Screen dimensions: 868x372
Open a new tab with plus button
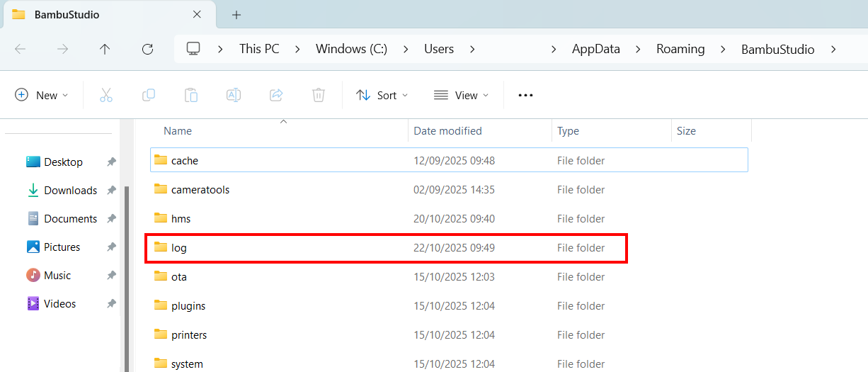click(236, 14)
